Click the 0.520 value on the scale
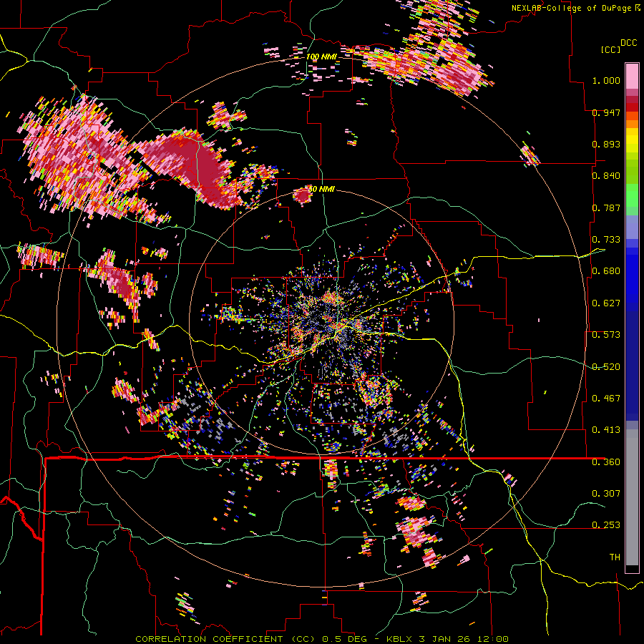Image resolution: width=644 pixels, height=644 pixels. (606, 367)
